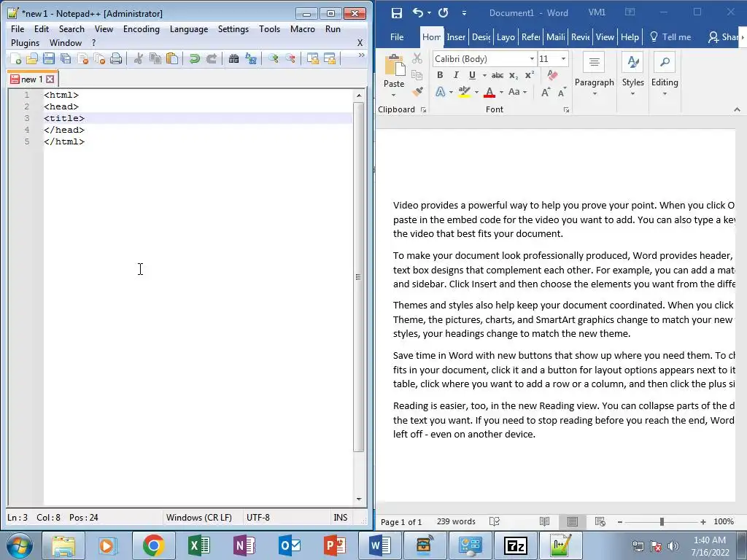The height and width of the screenshot is (560, 747).
Task: Open Word File tab
Action: pos(397,36)
